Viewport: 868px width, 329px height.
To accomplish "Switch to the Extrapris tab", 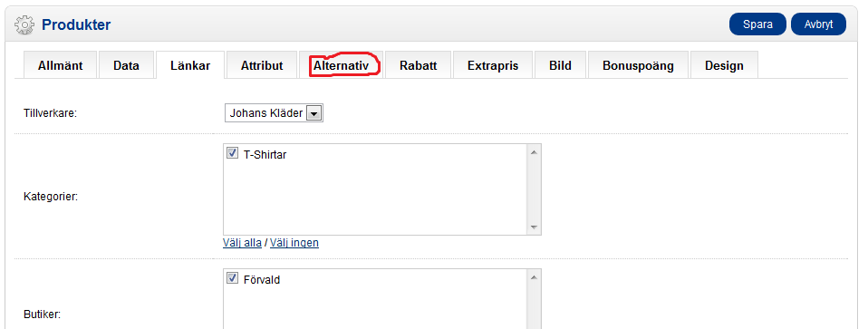I will (x=493, y=65).
